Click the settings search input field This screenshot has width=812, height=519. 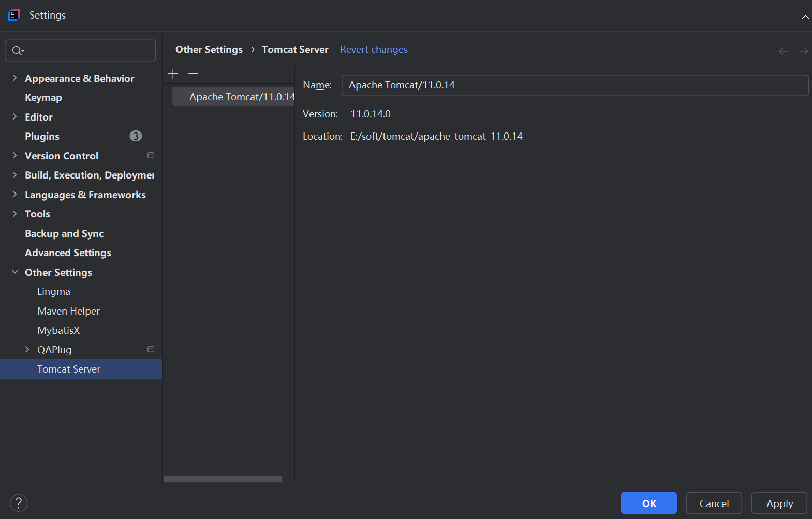(80, 50)
